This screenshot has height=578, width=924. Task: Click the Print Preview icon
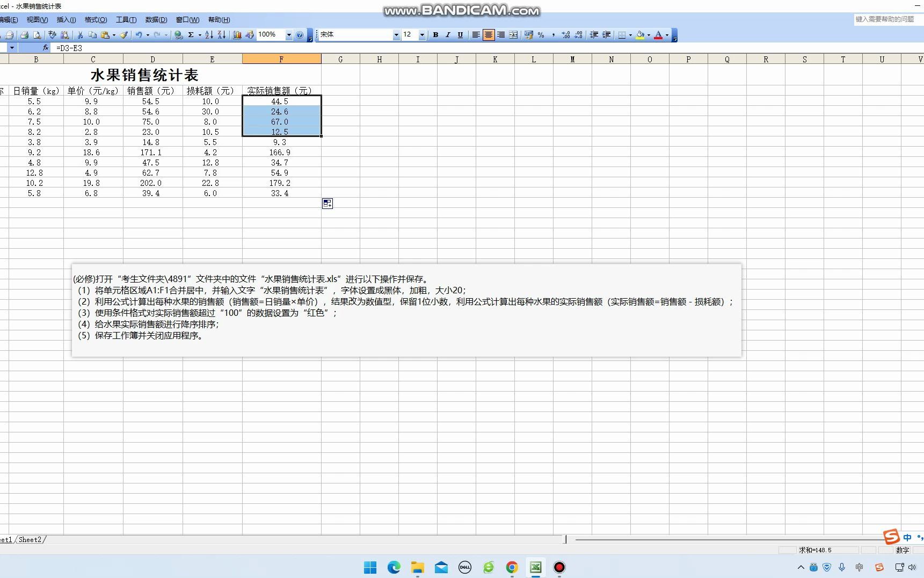point(37,35)
